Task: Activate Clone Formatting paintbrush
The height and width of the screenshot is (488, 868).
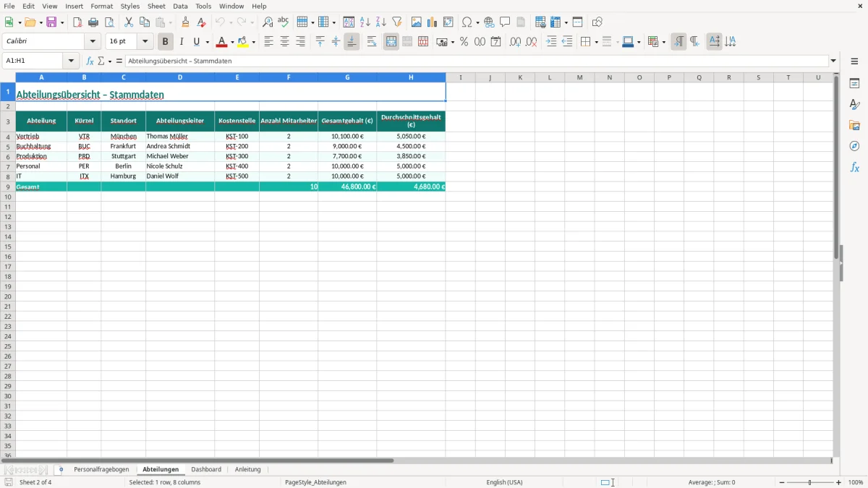Action: [185, 22]
